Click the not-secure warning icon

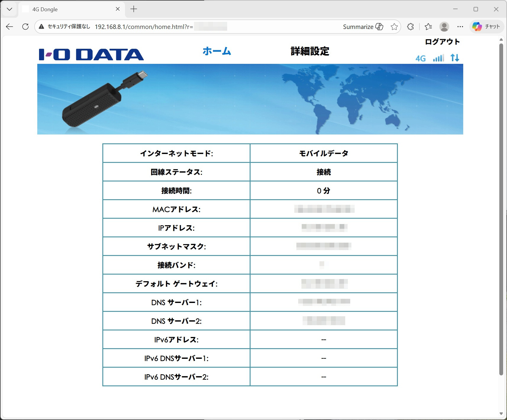[41, 27]
